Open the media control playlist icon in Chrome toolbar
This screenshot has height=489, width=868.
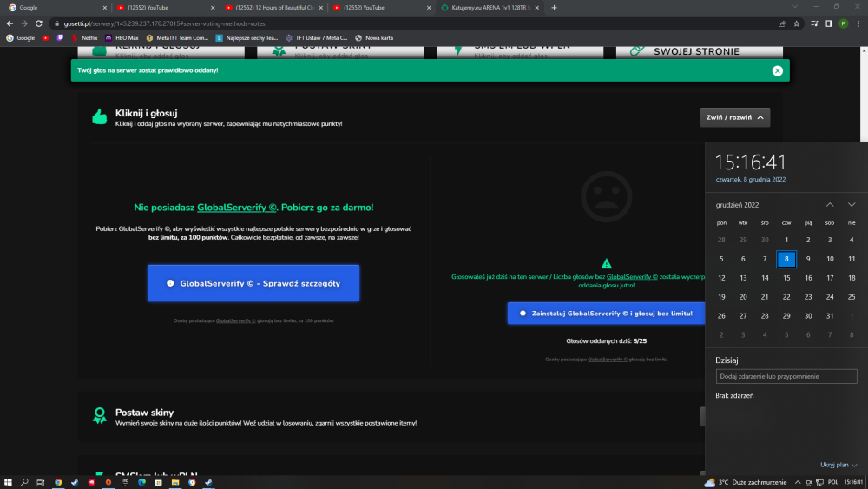pyautogui.click(x=814, y=23)
